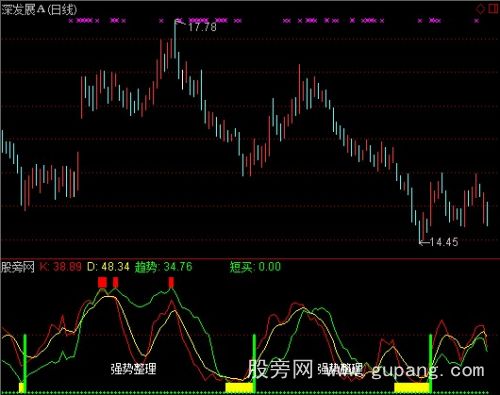Click the 趋势: 34.76 indicator value
Image resolution: width=500 pixels, height=395 pixels.
tap(163, 267)
